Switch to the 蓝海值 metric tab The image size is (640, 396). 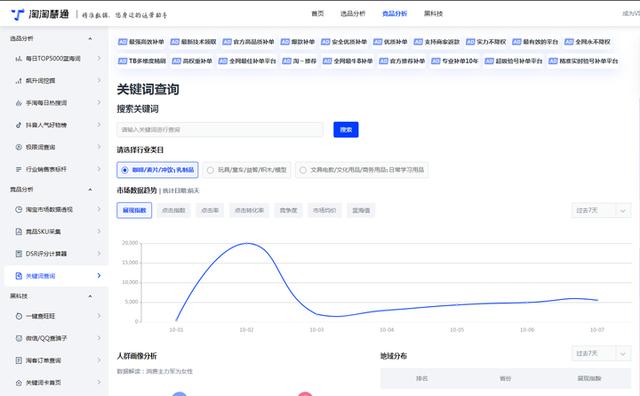click(361, 210)
